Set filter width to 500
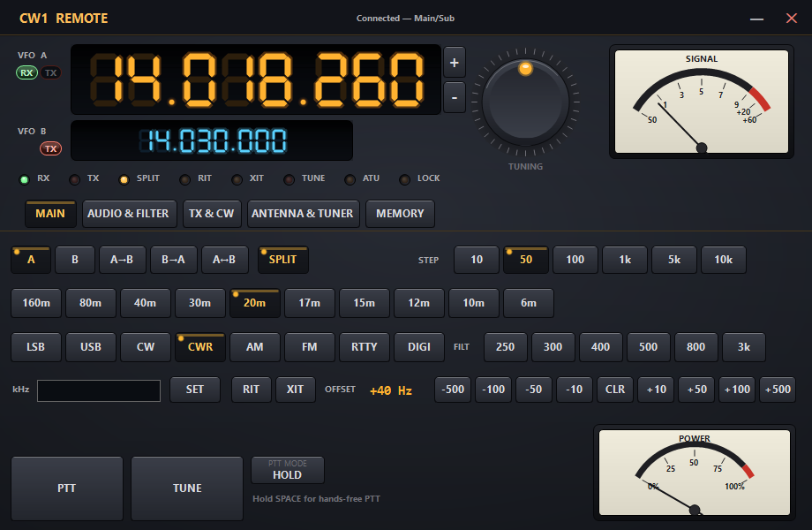812x530 pixels. click(x=649, y=347)
